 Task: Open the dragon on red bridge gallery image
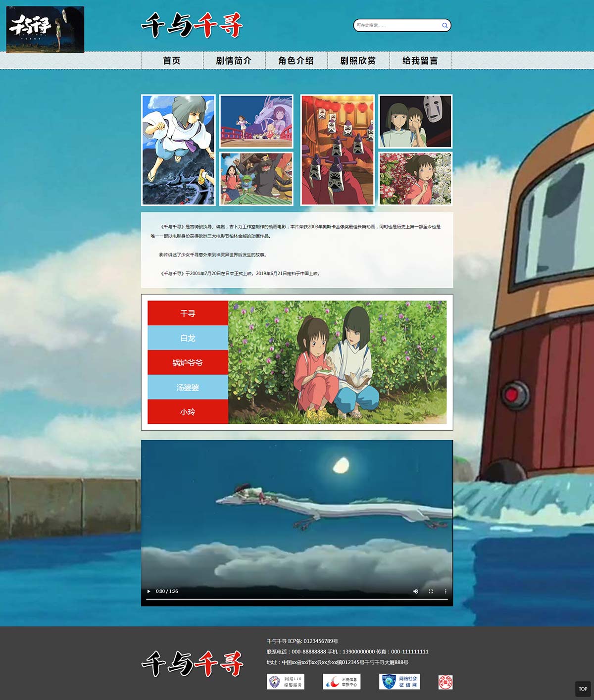256,121
